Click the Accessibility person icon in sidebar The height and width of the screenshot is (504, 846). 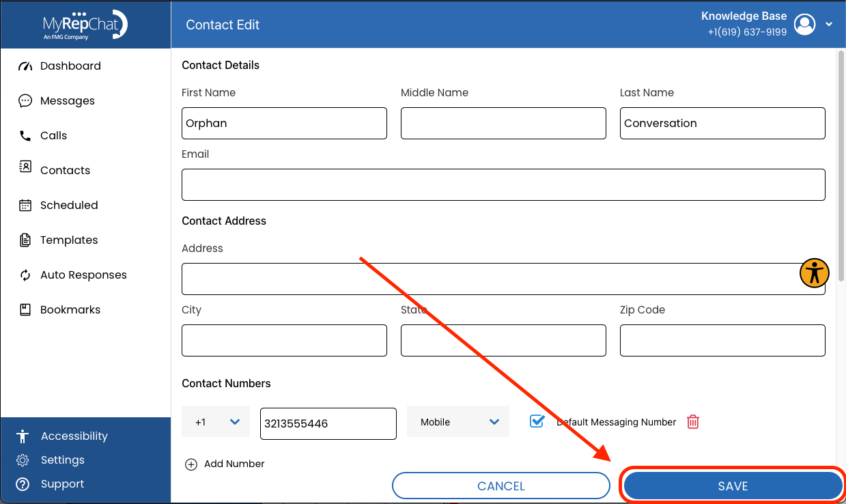click(x=23, y=436)
